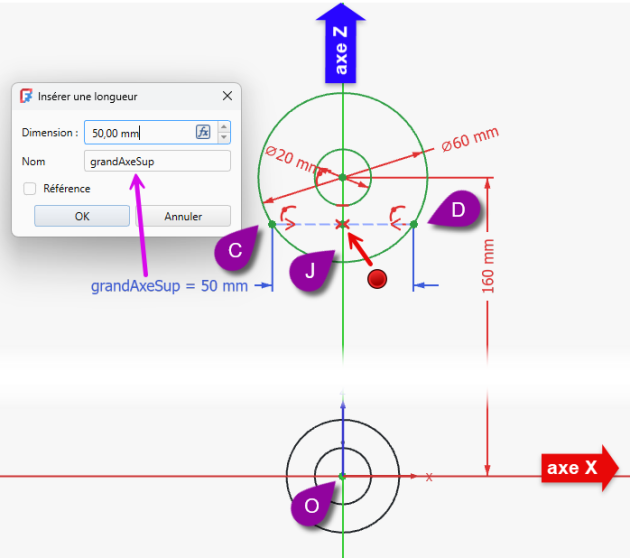Viewport: 630px width, 558px height.
Task: Select the red dot marker below point J
Action: pos(377,280)
